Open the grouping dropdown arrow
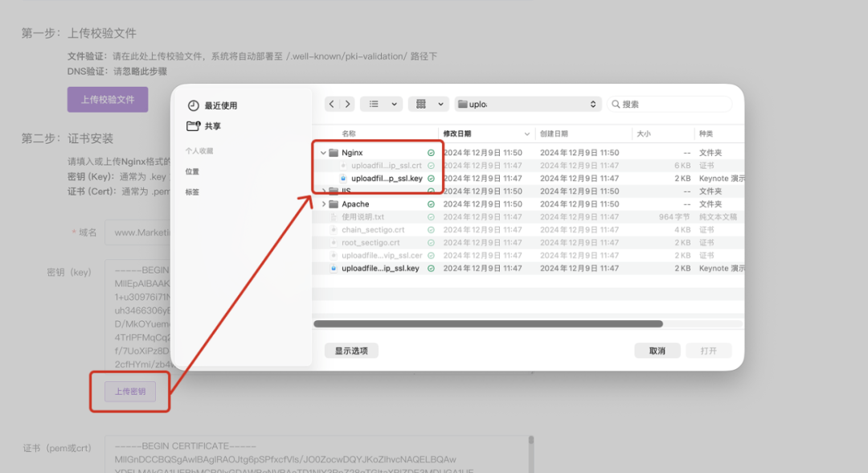The image size is (868, 473). [x=440, y=104]
